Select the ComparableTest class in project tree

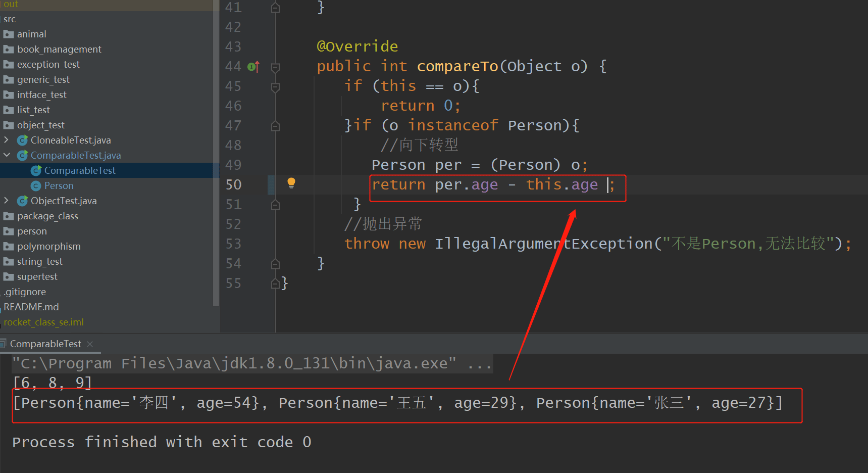(80, 171)
